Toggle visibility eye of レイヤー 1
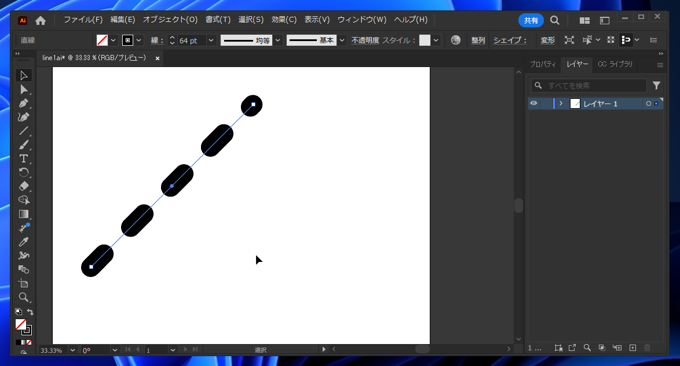The height and width of the screenshot is (366, 680). [534, 103]
